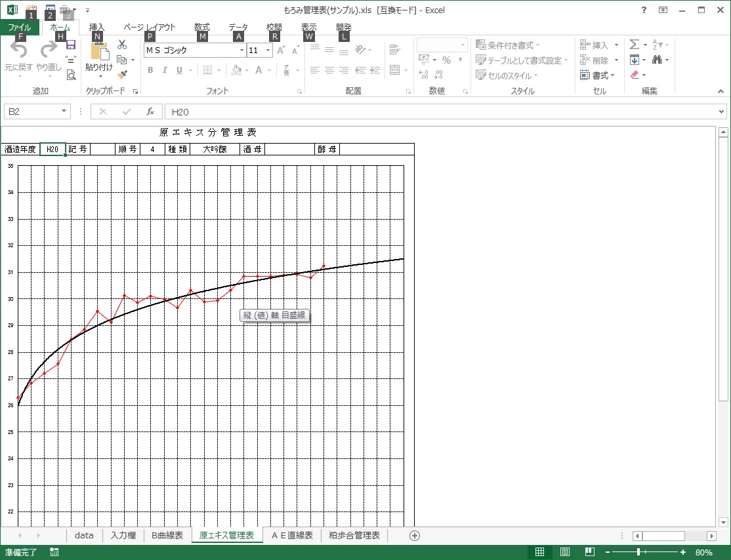Switch to Page Break Preview in status bar
Screen dimensions: 731x560
(x=589, y=552)
